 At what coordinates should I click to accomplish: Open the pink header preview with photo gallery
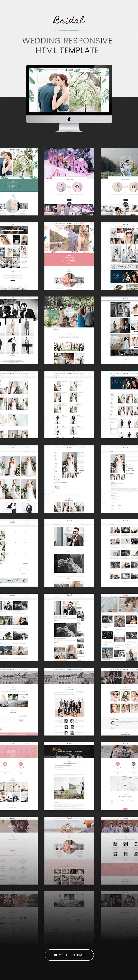point(19,776)
